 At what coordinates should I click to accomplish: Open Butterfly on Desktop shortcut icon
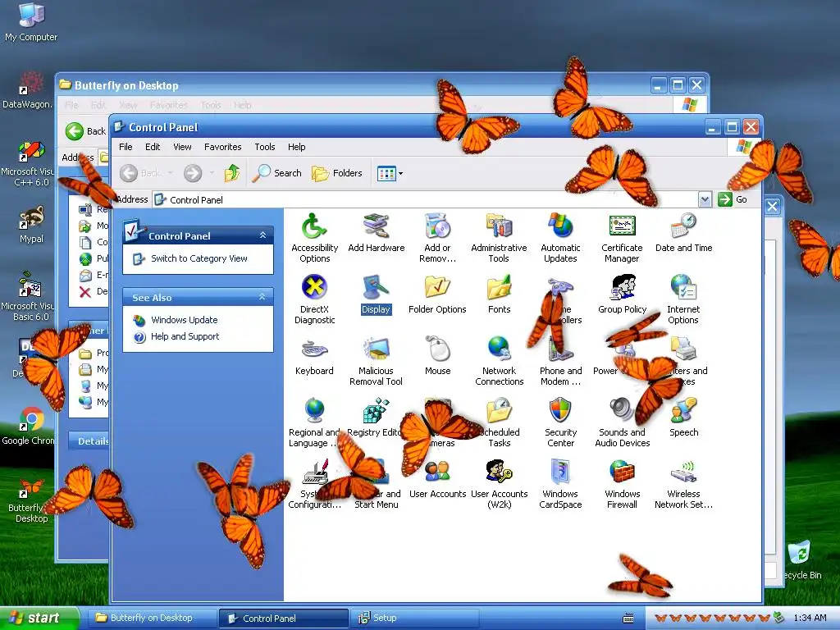tap(31, 500)
